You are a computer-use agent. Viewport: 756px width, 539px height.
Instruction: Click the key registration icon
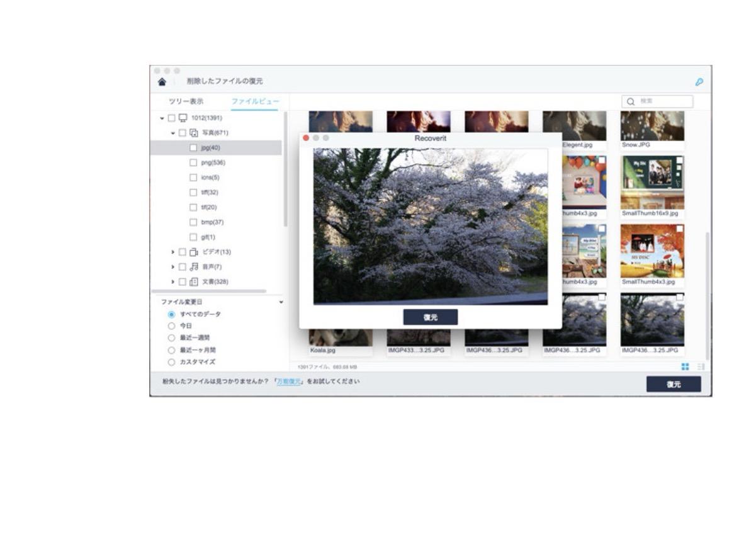[x=699, y=82]
